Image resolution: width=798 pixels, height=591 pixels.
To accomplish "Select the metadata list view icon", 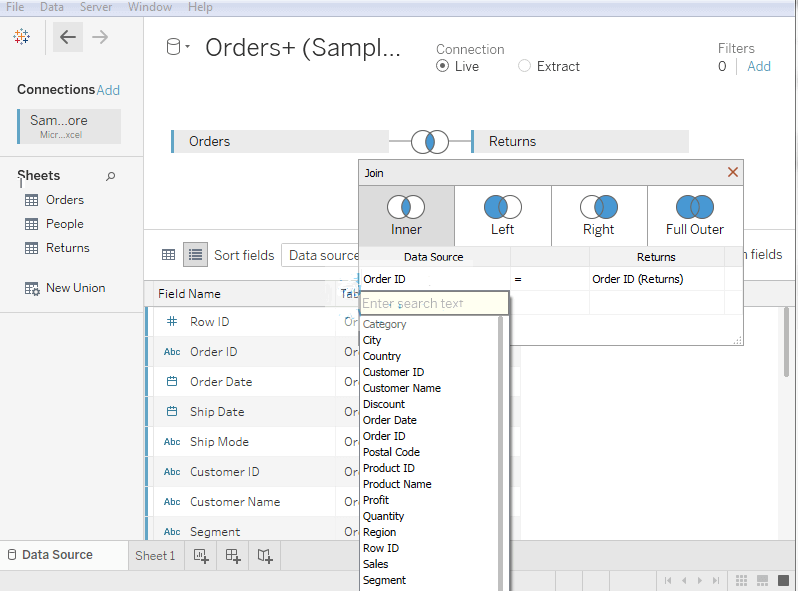I will pos(195,255).
